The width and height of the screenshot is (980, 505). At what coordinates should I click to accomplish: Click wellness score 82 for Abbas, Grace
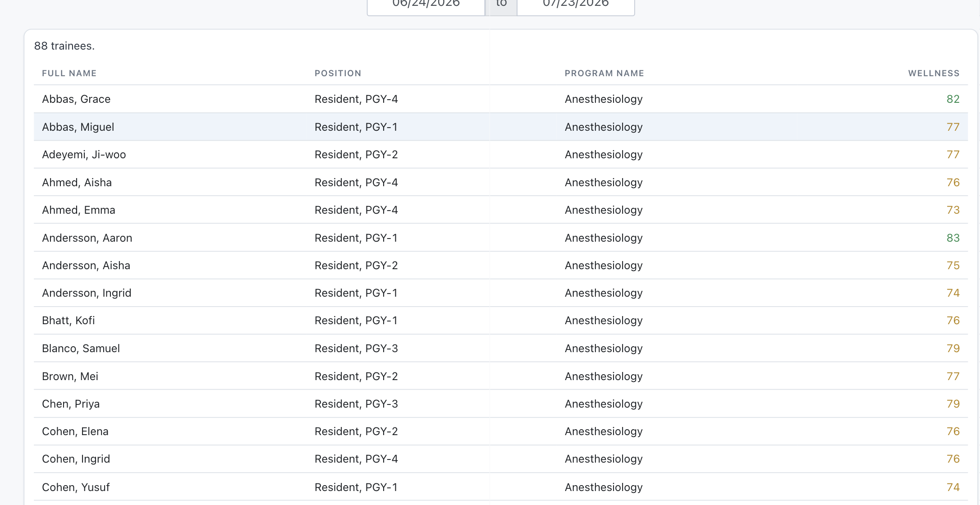953,99
